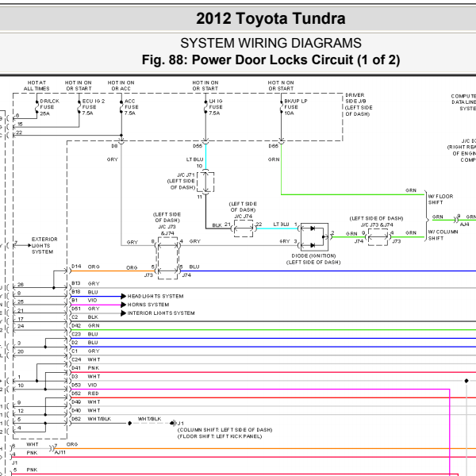Select 'EXTERIOR LIGHTS SYSTEM' reference

click(44, 246)
